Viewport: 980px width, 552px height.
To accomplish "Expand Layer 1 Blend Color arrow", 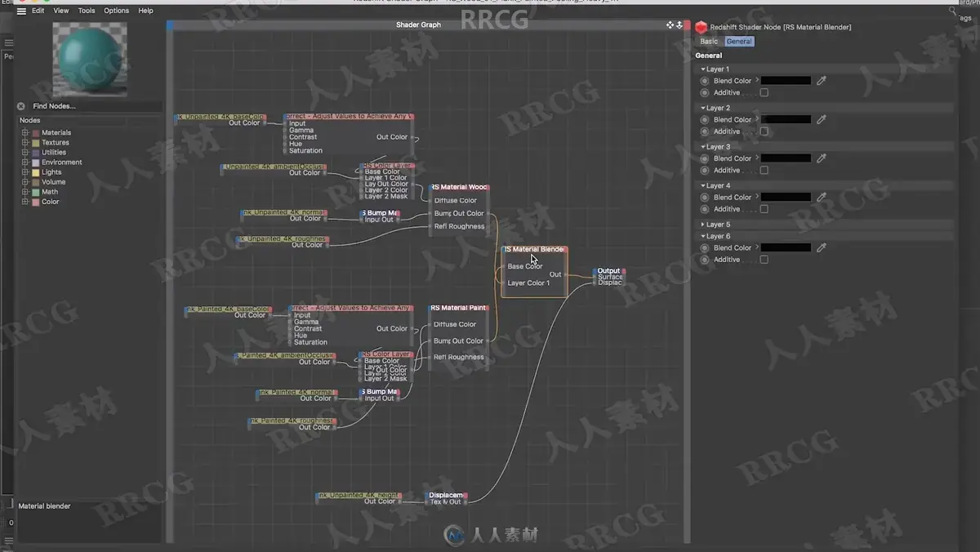I will coord(757,80).
